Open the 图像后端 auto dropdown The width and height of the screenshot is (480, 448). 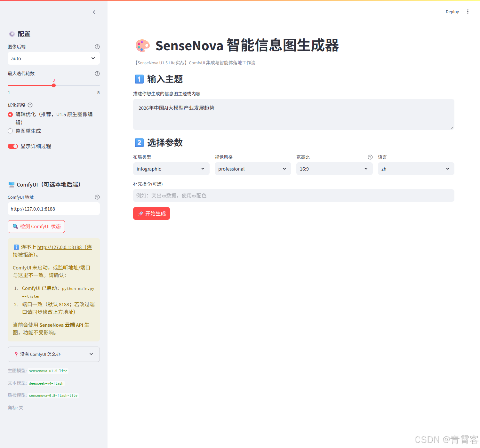point(54,58)
